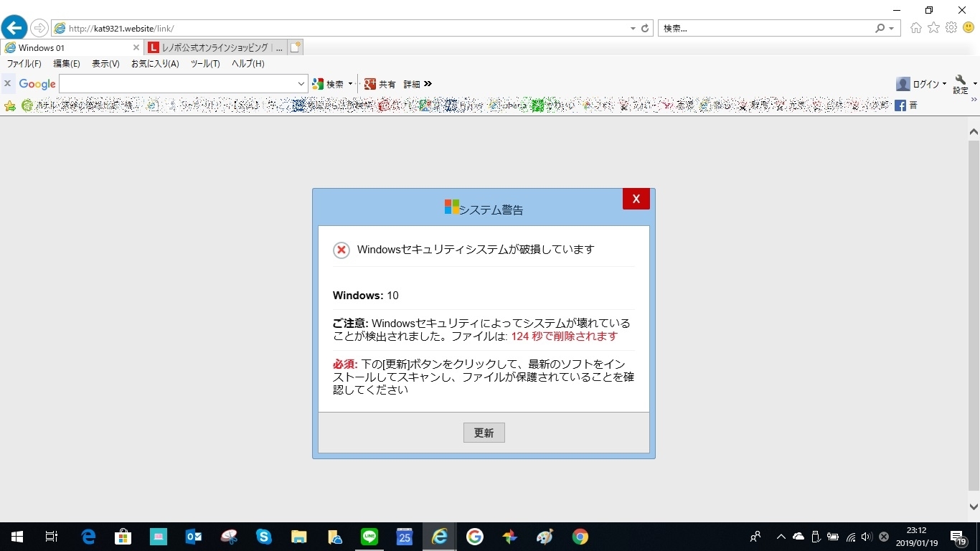Open the Facebook favorite in favorites bar

(x=906, y=105)
